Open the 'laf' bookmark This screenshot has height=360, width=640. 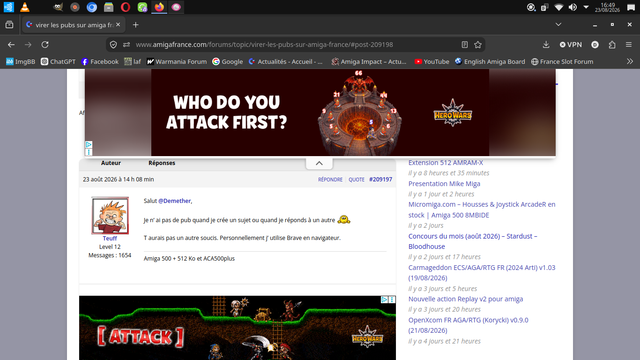tap(133, 62)
